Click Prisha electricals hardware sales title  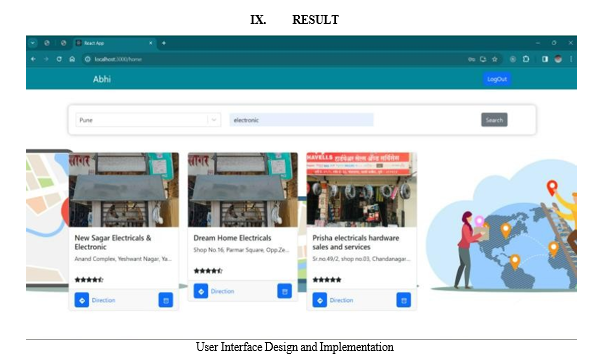tap(355, 242)
